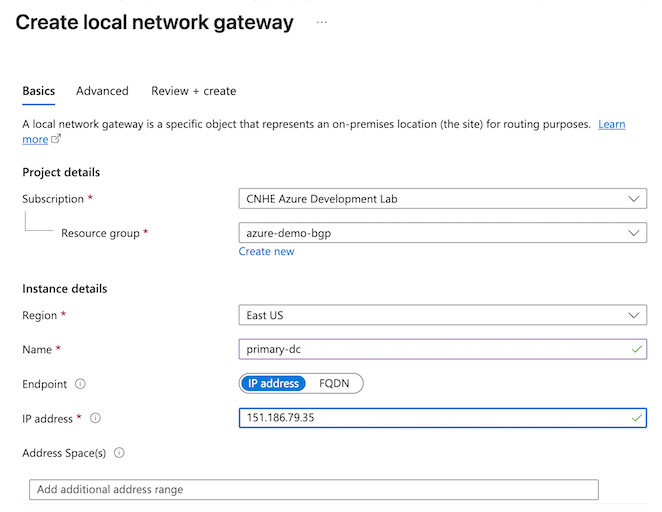Image resolution: width=662 pixels, height=512 pixels.
Task: Click the Name field containing primary-dc
Action: (x=442, y=349)
